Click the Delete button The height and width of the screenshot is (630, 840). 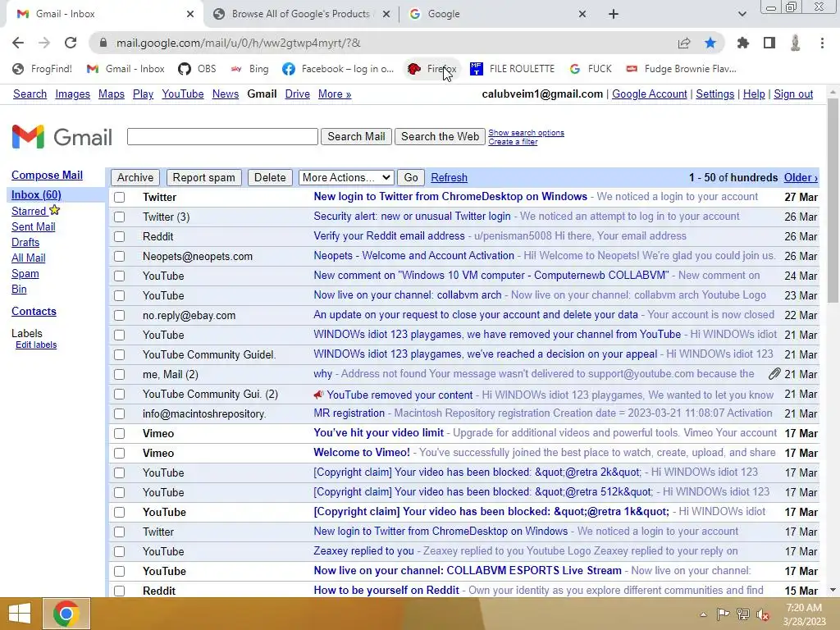pyautogui.click(x=270, y=177)
